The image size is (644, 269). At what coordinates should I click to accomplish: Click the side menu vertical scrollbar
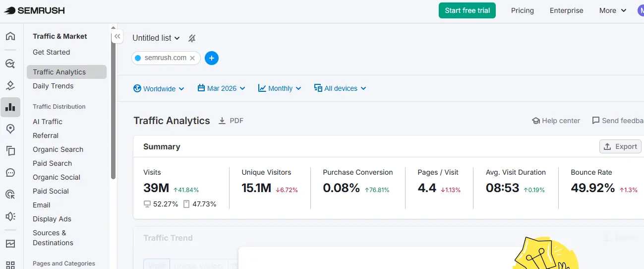point(114,104)
